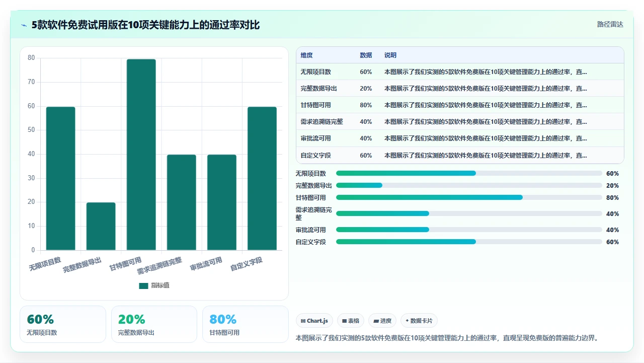Screen dimensions: 644x363
Task: Click the 表格 tag
Action: click(x=351, y=321)
